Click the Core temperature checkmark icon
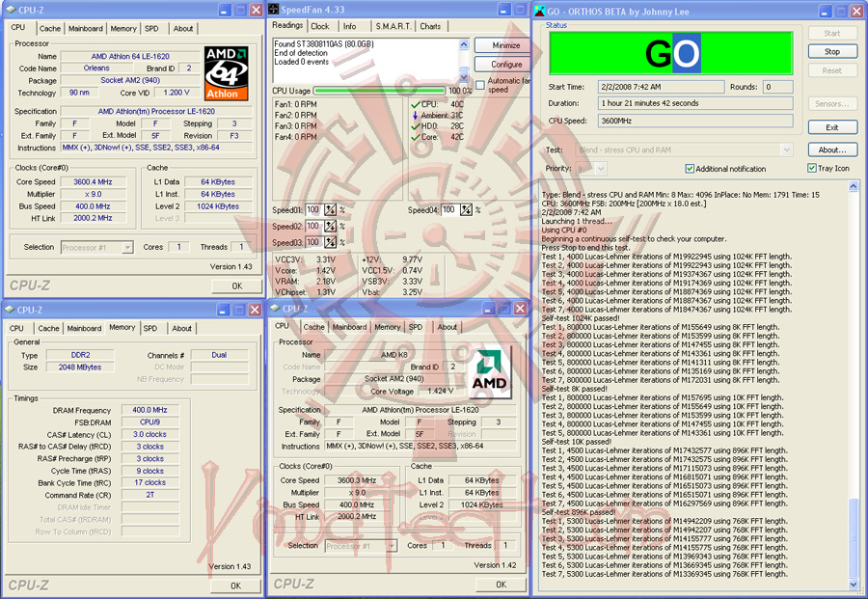868x599 pixels. point(415,137)
